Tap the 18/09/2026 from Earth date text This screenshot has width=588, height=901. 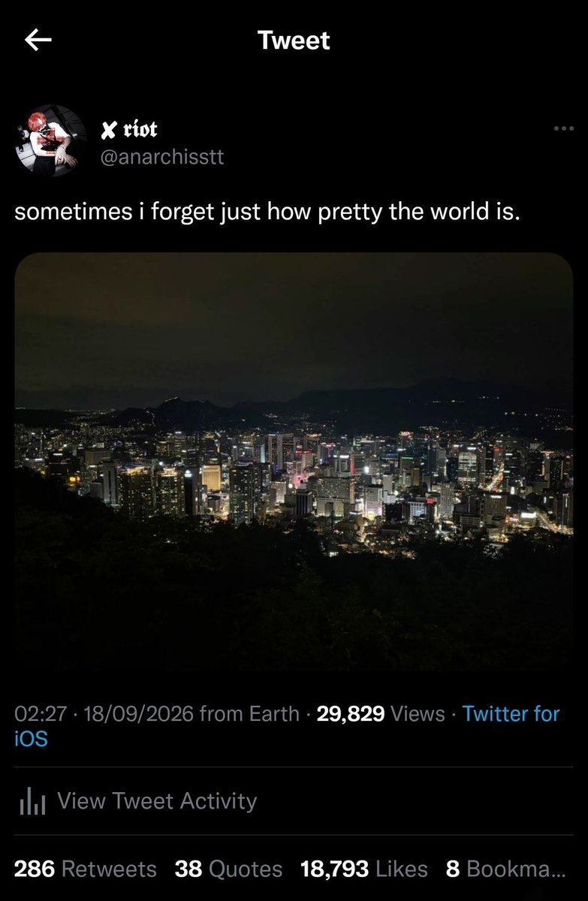191,714
